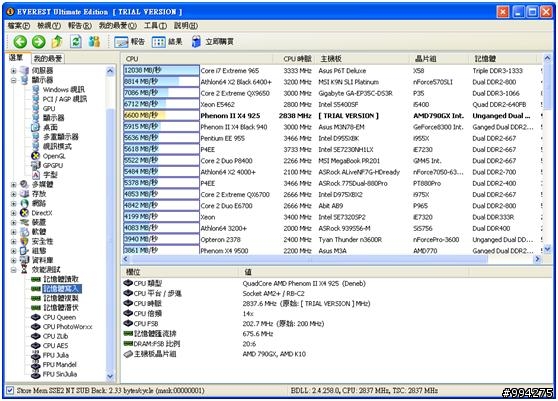
Task: Select the 桌面 desktop icon
Action: click(x=35, y=127)
